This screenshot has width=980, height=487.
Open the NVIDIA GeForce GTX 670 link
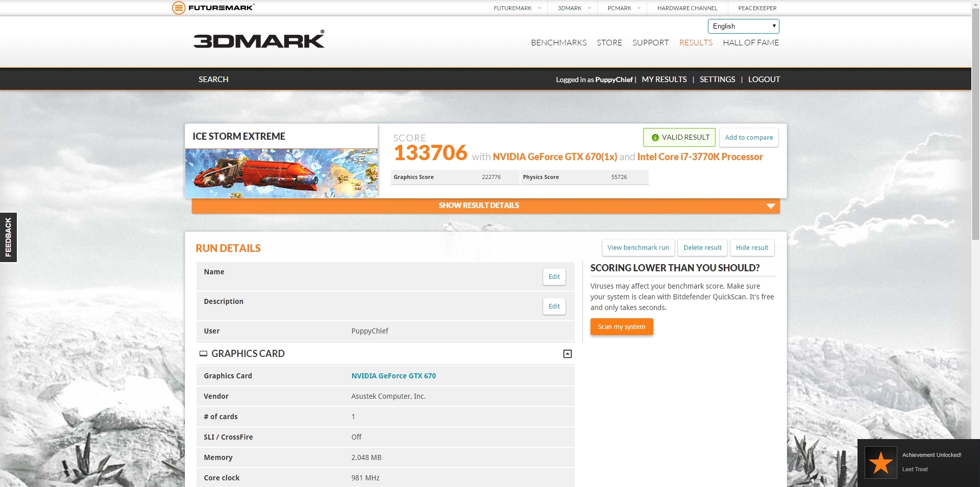(x=394, y=375)
